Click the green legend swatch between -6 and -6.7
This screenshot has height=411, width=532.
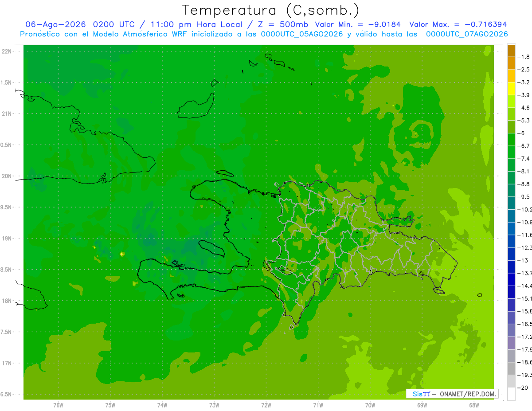pyautogui.click(x=511, y=140)
